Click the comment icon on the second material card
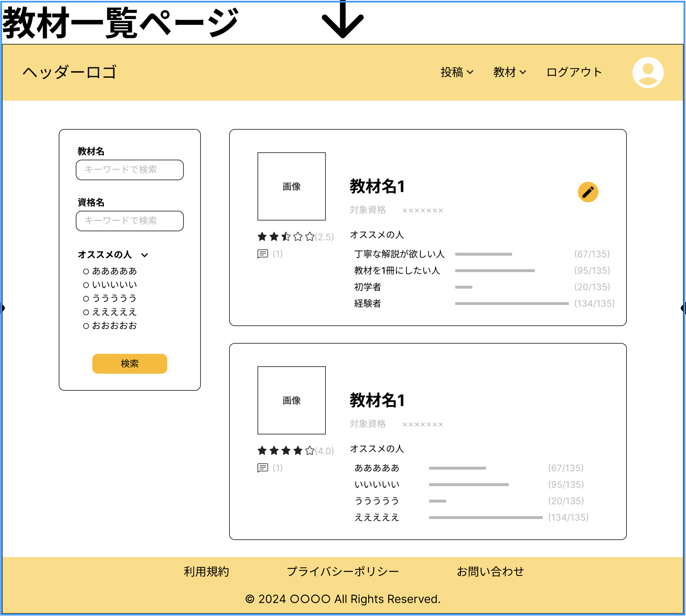This screenshot has height=616, width=686. click(x=262, y=468)
